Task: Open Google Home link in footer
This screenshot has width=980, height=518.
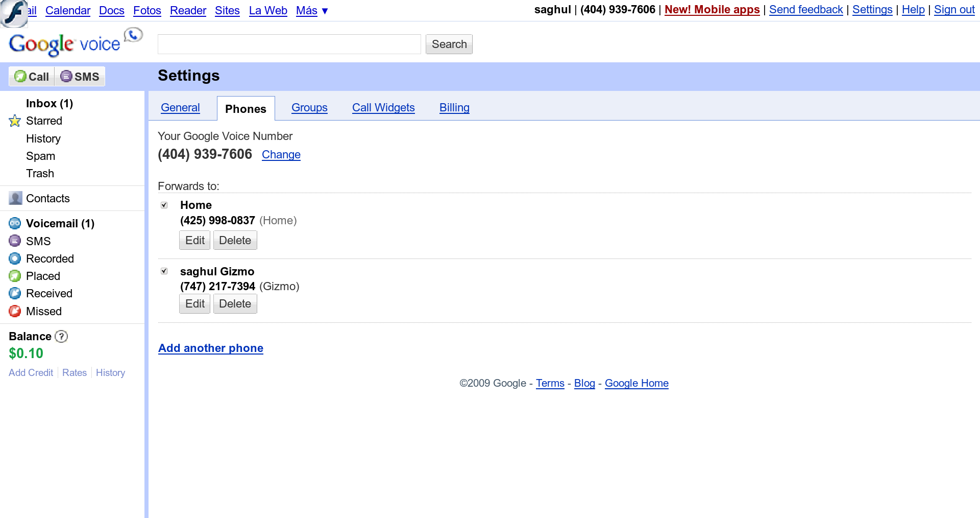Action: click(x=636, y=383)
